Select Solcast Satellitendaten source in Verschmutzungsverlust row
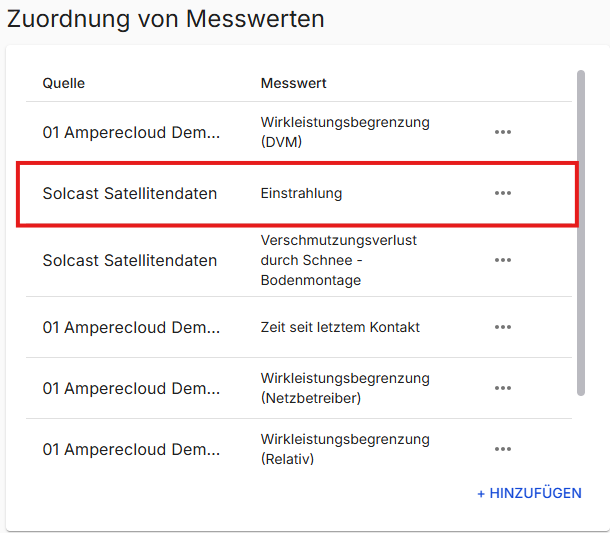Screen dimensions: 610x533 tap(129, 260)
